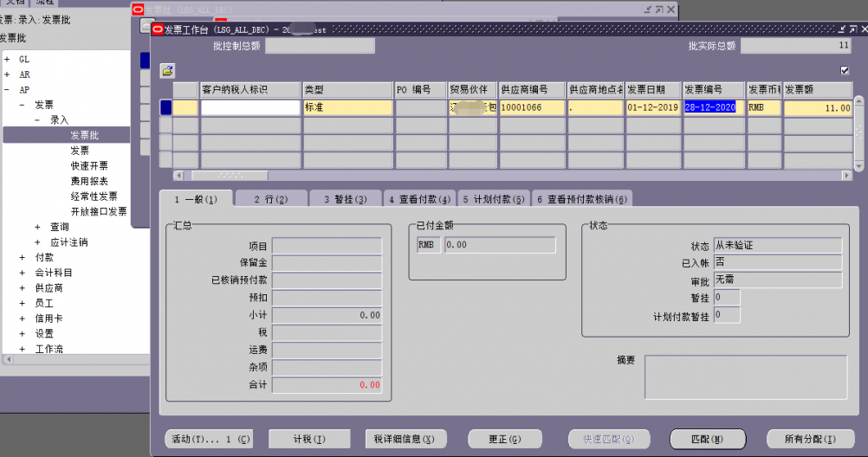
Task: Switch to the 2 行 tab
Action: click(x=270, y=200)
